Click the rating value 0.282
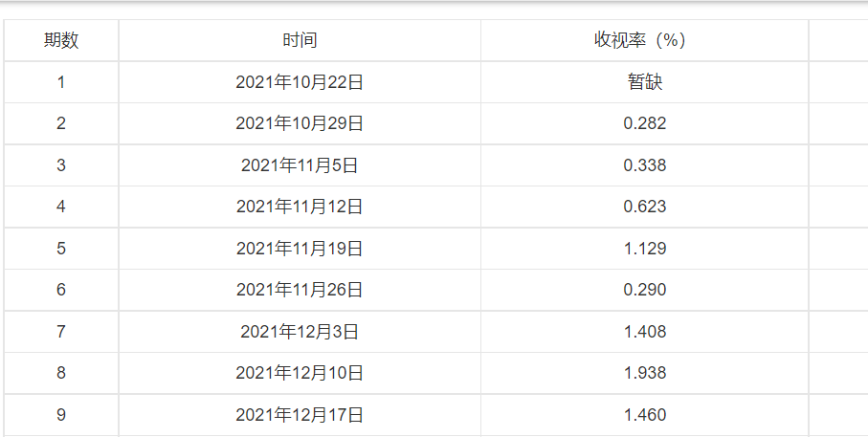Image resolution: width=868 pixels, height=437 pixels. pyautogui.click(x=644, y=123)
